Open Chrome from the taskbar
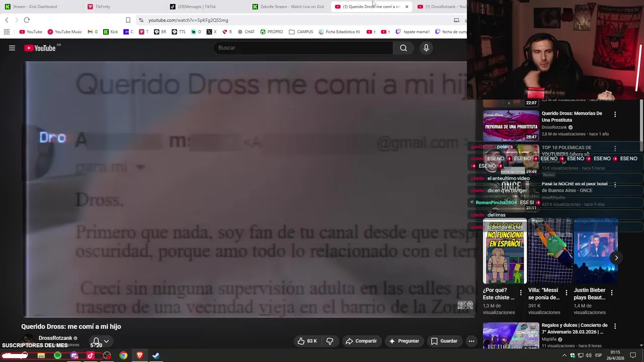Viewport: 644px width, 362px height. pos(123,355)
